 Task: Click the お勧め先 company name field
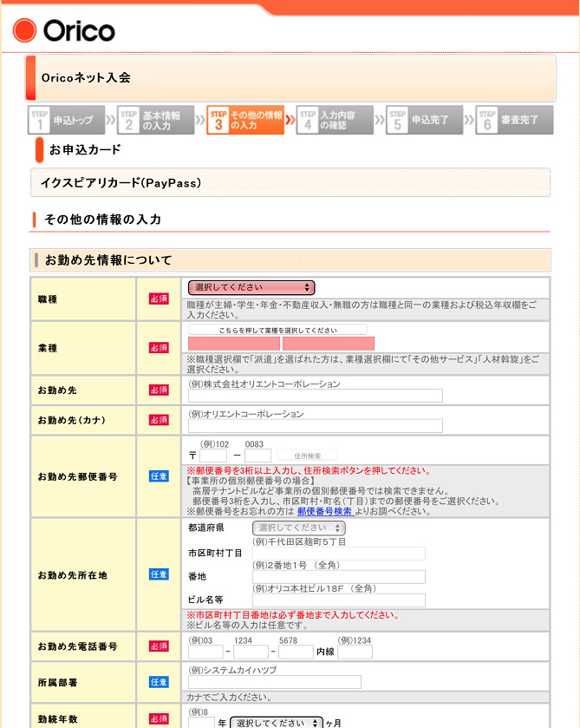pyautogui.click(x=315, y=396)
